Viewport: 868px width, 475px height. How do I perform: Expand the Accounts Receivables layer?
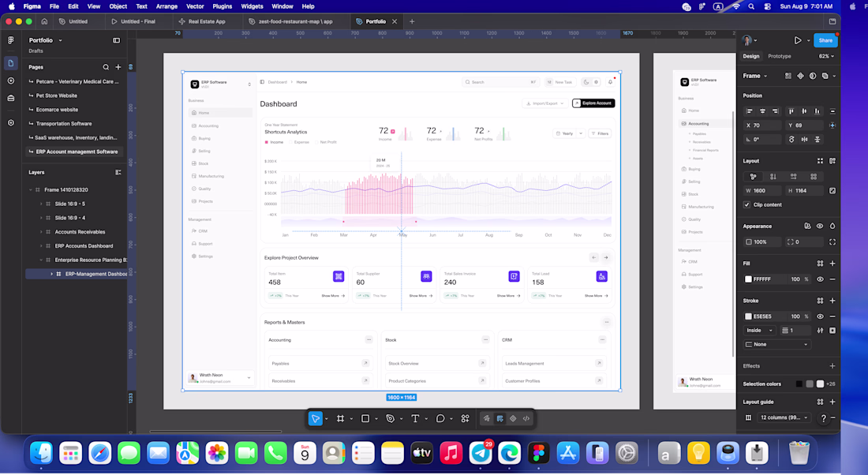41,232
